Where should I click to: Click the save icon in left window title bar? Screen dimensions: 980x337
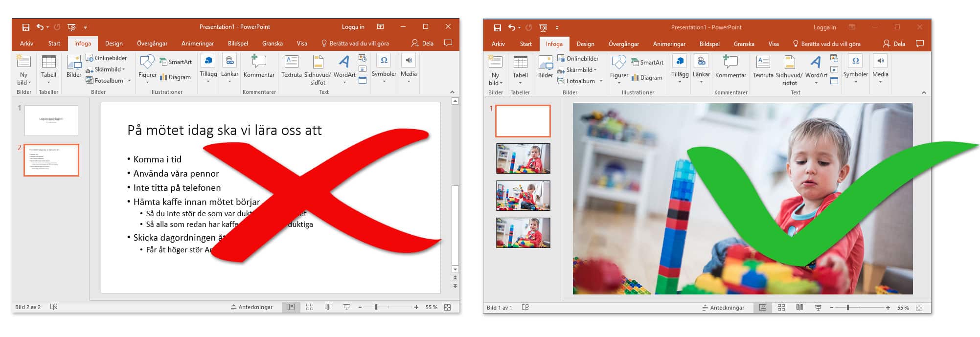[26, 27]
